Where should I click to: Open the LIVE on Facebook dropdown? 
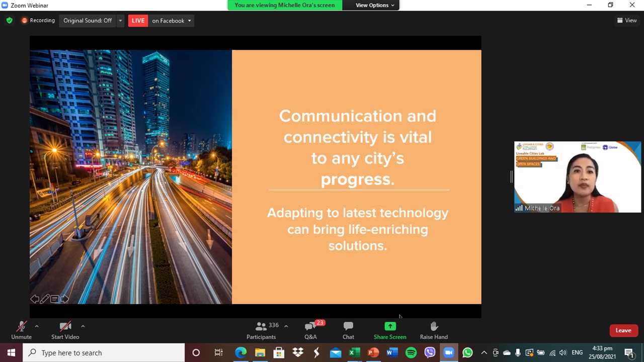pos(172,21)
